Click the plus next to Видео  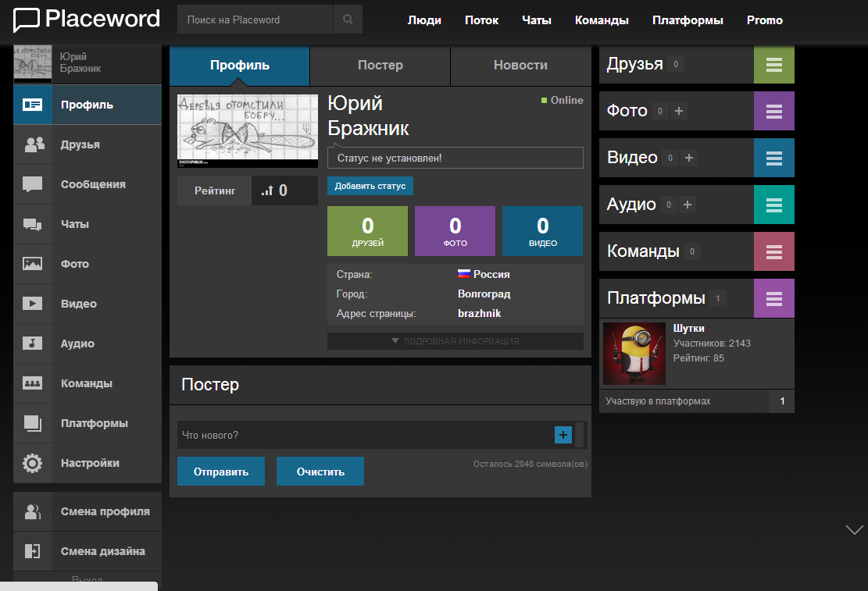point(688,158)
